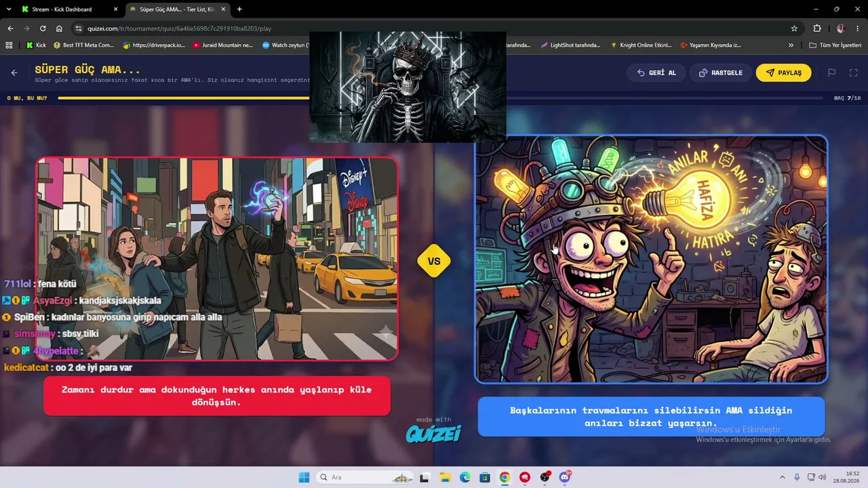Click the microphone icon in system tray
The width and height of the screenshot is (868, 488).
[797, 477]
